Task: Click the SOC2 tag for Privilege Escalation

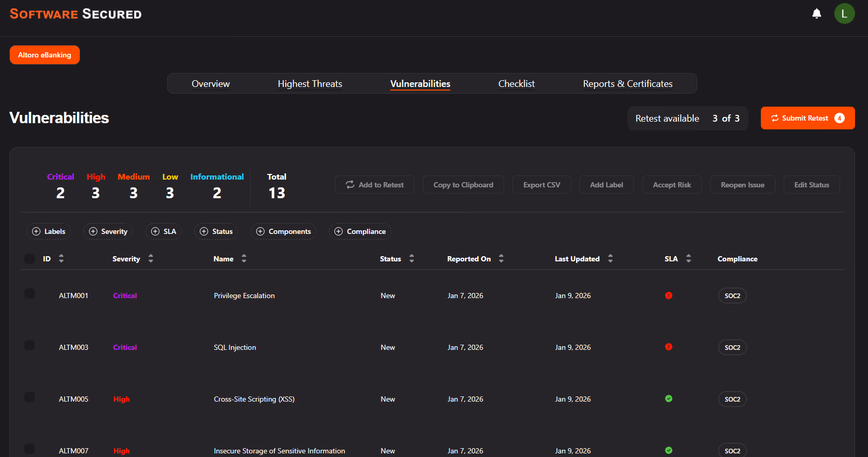Action: tap(732, 296)
